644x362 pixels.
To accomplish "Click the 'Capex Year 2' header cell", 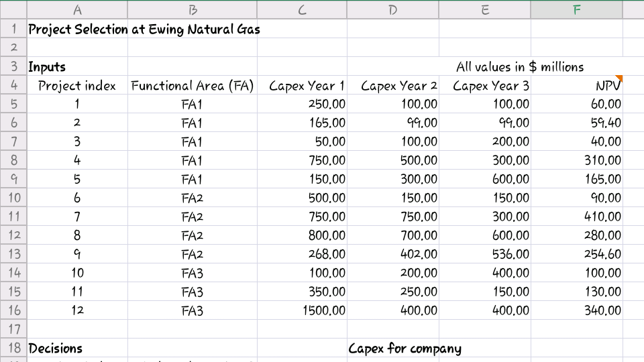I will click(x=392, y=85).
